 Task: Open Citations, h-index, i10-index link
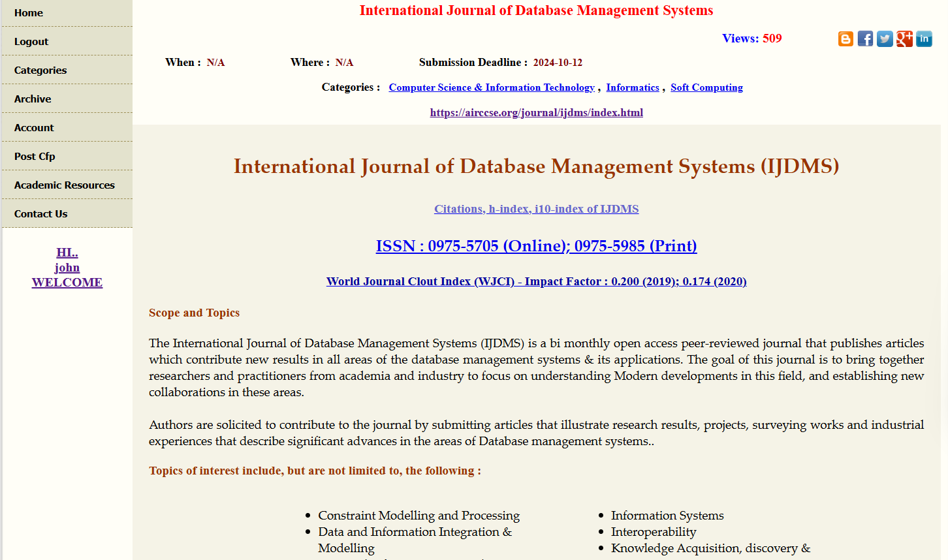click(537, 209)
